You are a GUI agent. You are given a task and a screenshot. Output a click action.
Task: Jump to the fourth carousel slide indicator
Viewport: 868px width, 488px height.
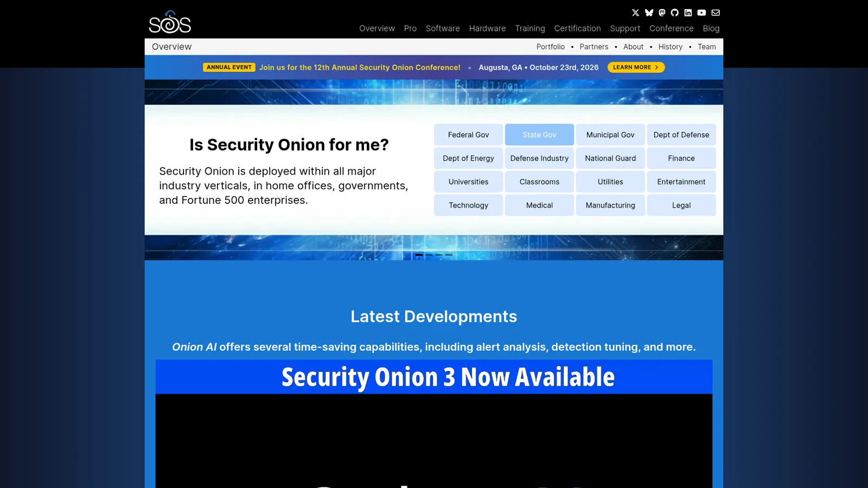tap(449, 255)
